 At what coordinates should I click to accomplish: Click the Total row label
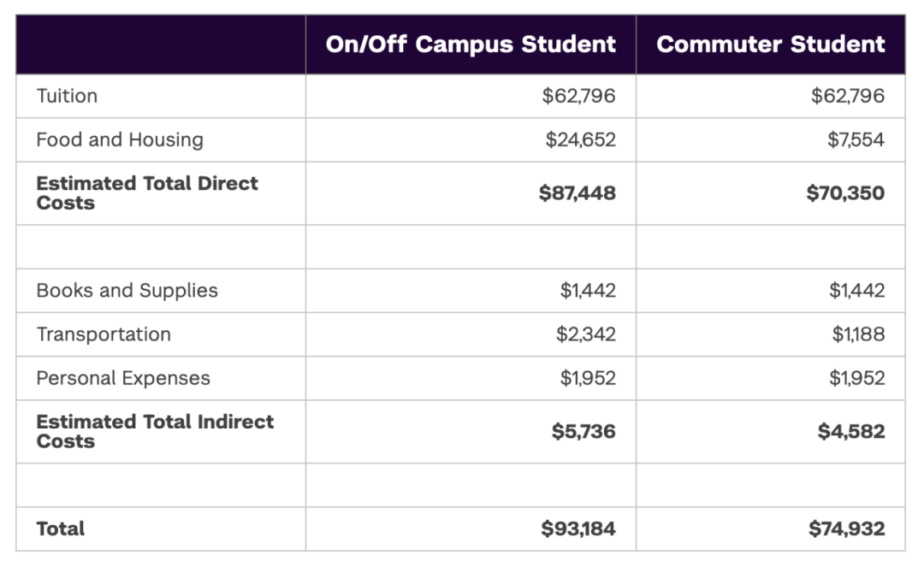(61, 529)
